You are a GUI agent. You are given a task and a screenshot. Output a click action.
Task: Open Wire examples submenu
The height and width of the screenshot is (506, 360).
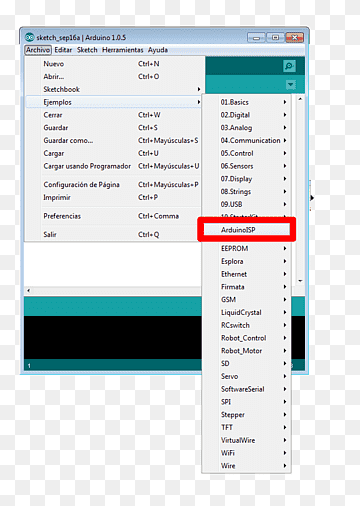247,466
